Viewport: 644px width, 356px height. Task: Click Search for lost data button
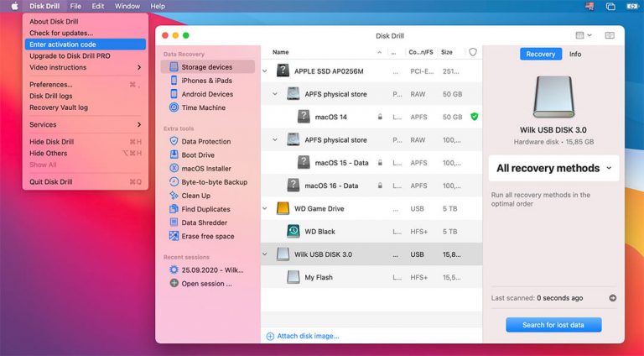pyautogui.click(x=553, y=325)
